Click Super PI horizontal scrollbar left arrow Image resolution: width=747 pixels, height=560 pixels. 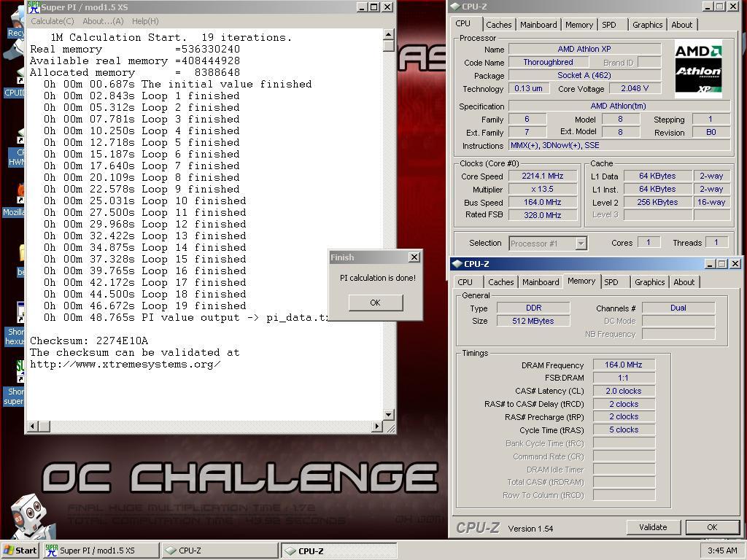click(x=33, y=426)
